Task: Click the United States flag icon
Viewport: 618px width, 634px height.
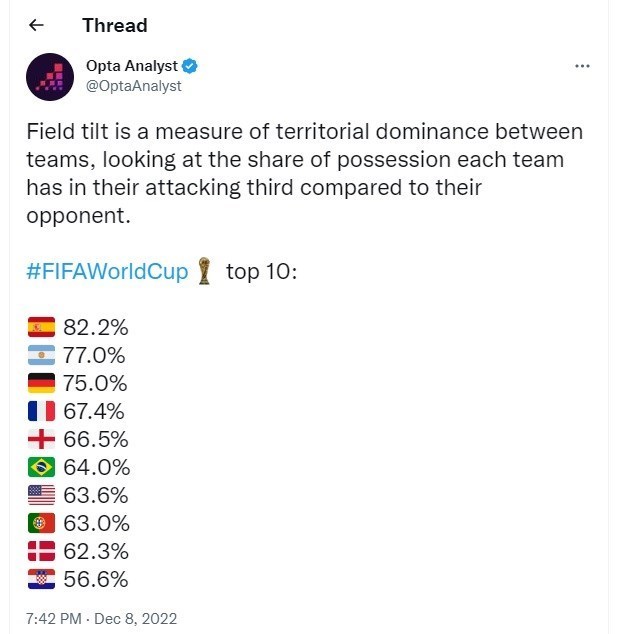Action: (41, 495)
